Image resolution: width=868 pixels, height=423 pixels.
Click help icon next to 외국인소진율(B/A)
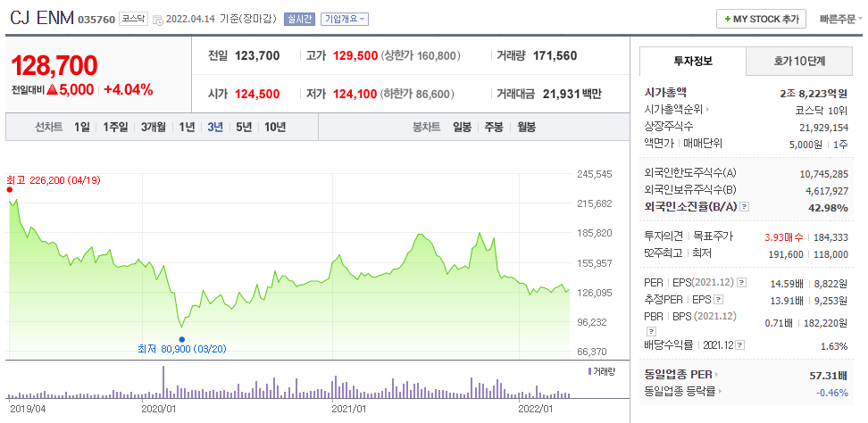click(745, 206)
